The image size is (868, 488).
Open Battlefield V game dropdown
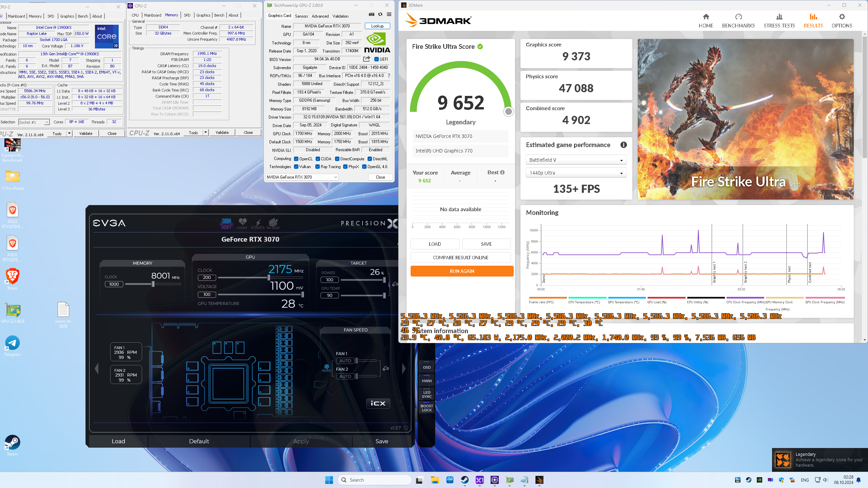[576, 160]
